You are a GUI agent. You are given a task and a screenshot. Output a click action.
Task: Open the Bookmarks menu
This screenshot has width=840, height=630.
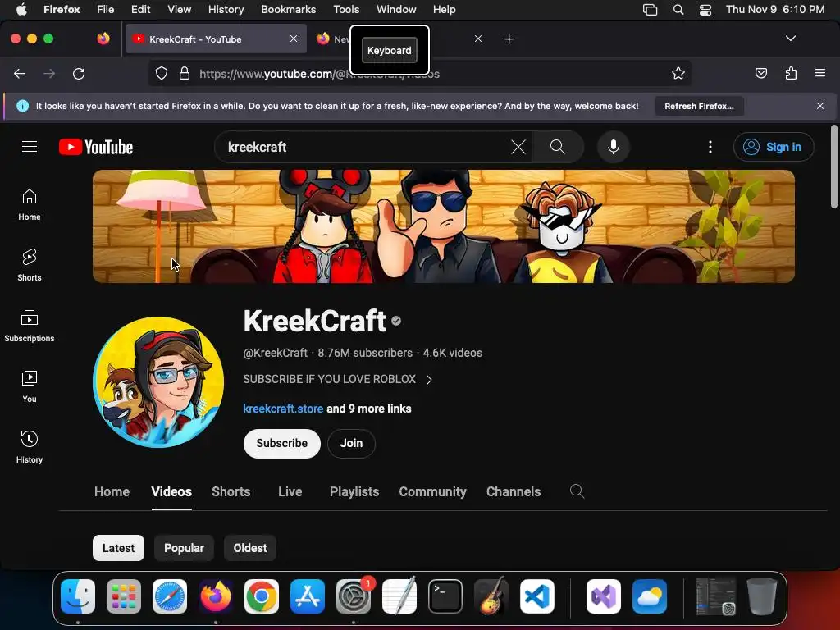point(288,10)
